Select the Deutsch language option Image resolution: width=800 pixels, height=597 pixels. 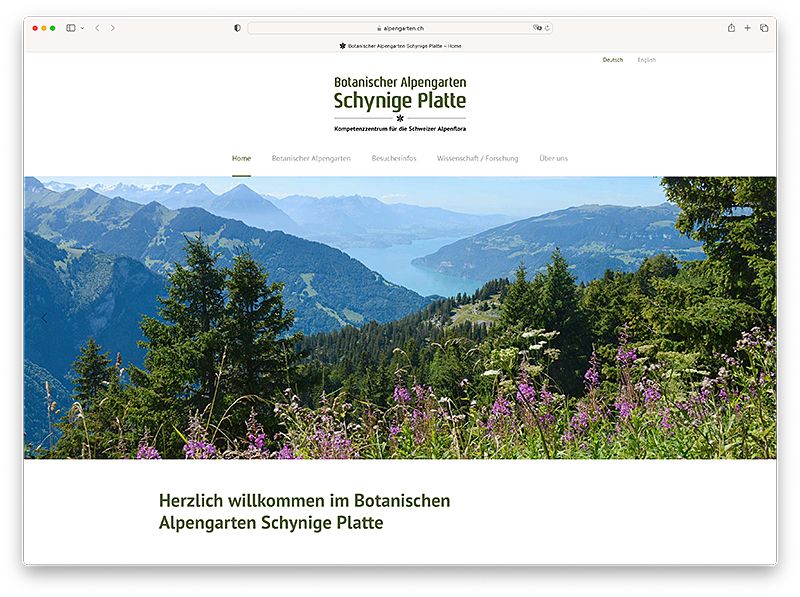[612, 60]
